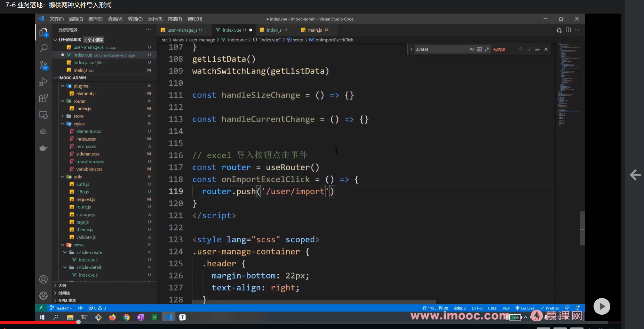Click the remote window icon in status bar

[41, 308]
